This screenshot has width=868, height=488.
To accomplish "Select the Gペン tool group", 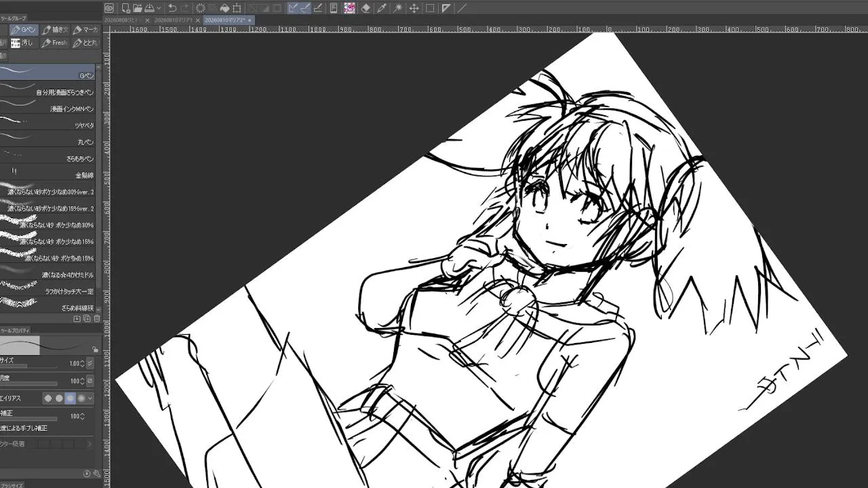I will [x=24, y=30].
